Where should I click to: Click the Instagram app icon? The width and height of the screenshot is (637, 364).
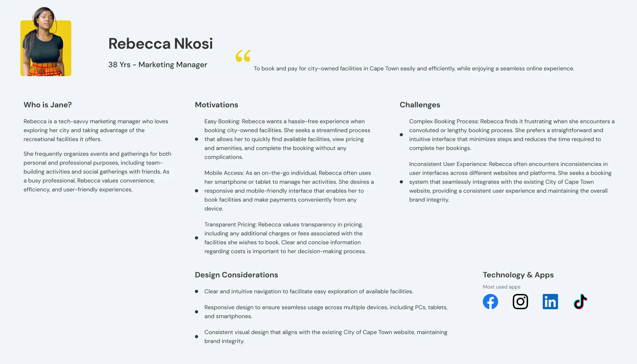(x=520, y=302)
